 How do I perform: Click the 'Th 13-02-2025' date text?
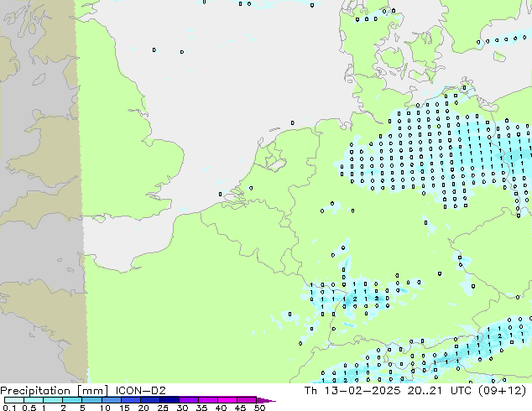[352, 391]
